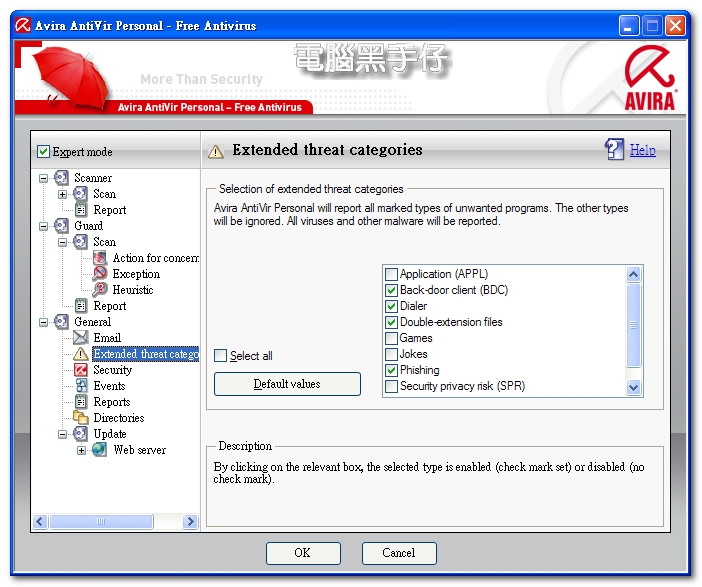Expand the Scan node under Scanner

point(62,194)
